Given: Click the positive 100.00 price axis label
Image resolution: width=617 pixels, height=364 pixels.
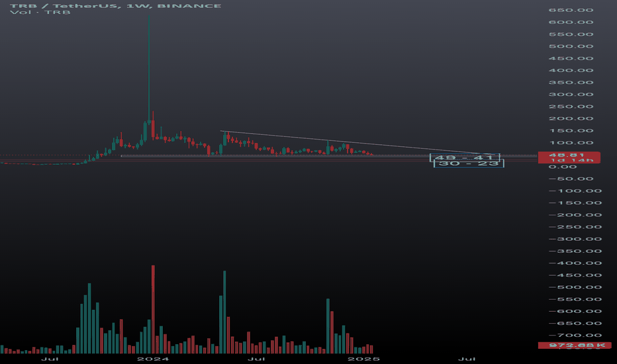Looking at the screenshot, I should pyautogui.click(x=571, y=143).
